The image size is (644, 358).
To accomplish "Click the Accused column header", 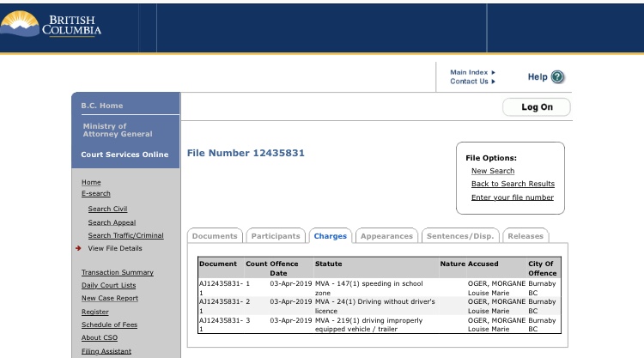I will [483, 264].
